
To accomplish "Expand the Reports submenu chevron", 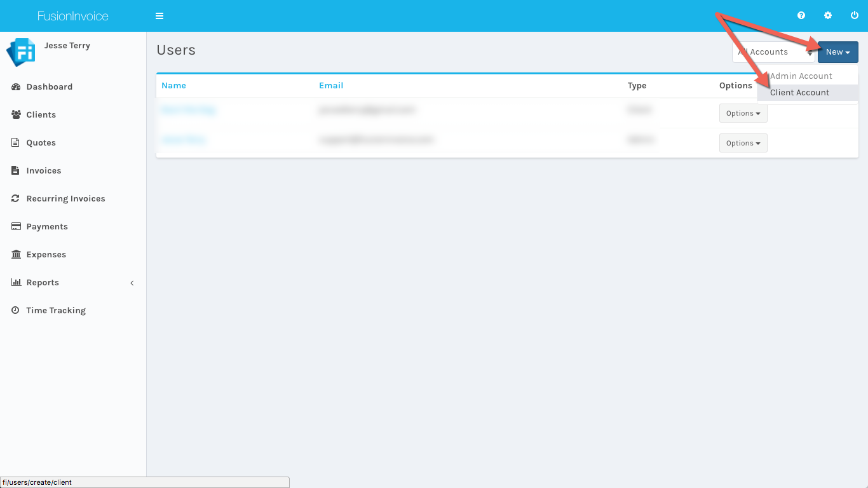I will click(132, 283).
